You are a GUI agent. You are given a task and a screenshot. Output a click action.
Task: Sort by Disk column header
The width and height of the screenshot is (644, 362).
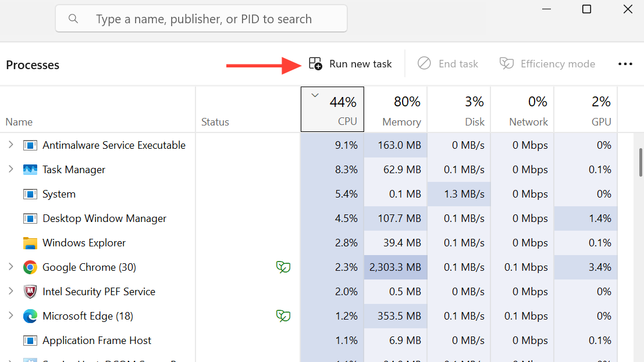[459, 109]
